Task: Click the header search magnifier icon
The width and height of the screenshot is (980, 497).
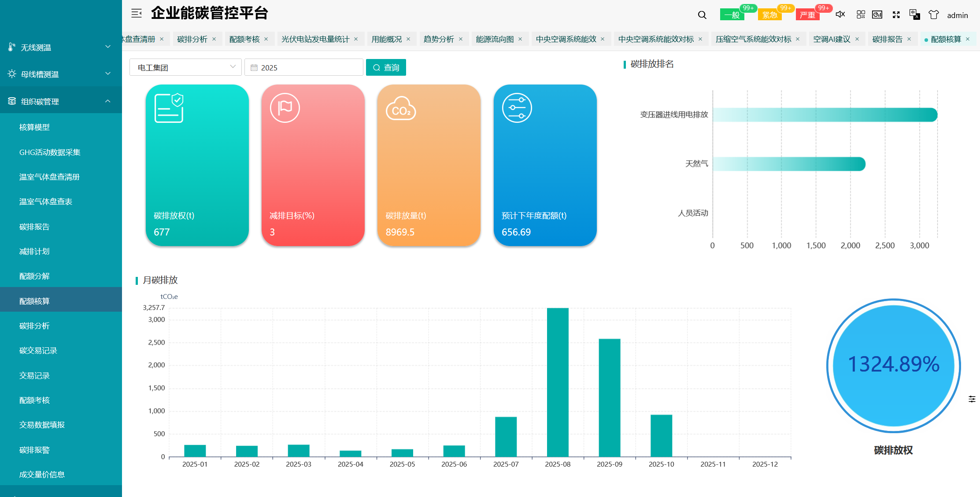Action: pos(702,15)
